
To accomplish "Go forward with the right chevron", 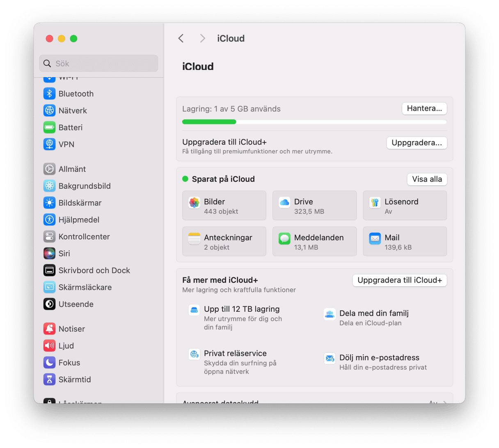I will (202, 38).
